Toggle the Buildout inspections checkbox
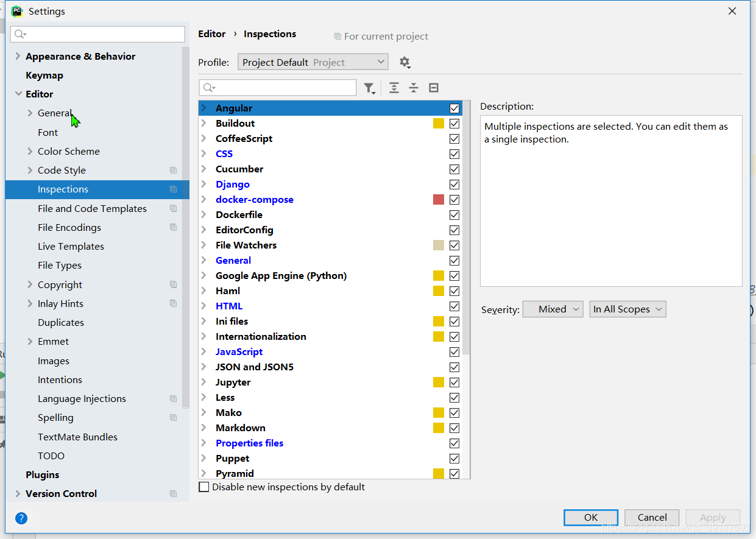756x539 pixels. 454,123
